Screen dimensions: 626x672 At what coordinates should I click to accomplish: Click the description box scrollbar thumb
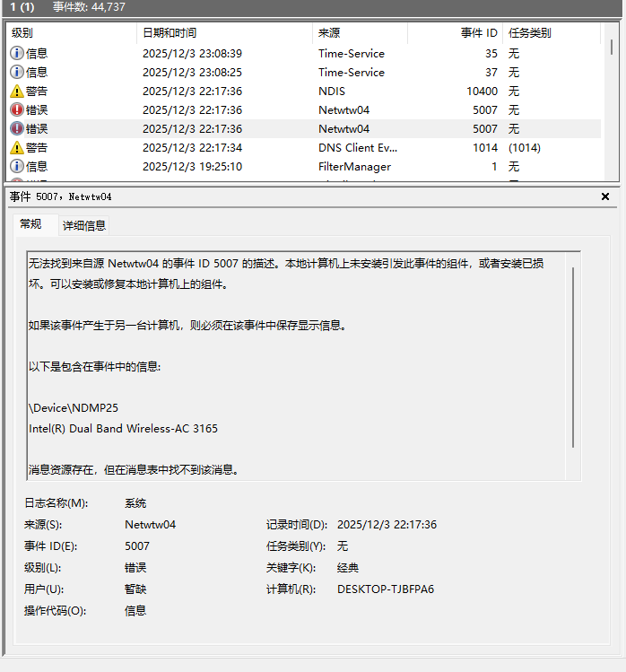point(573,358)
